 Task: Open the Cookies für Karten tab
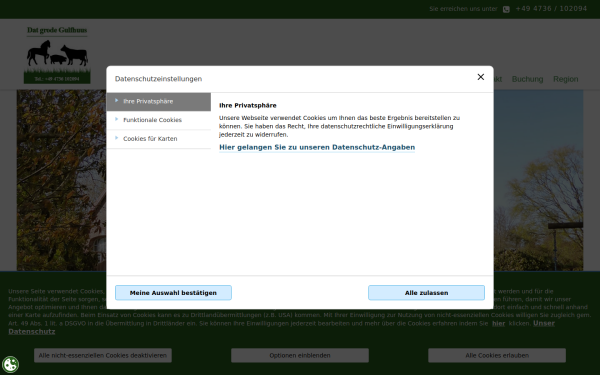pos(158,139)
